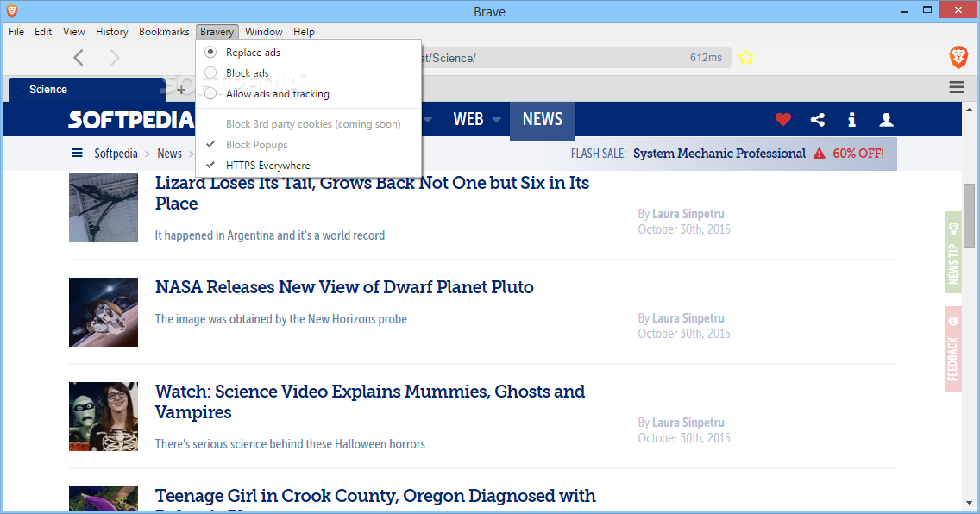Click the scrollbar up arrow

pyautogui.click(x=970, y=109)
